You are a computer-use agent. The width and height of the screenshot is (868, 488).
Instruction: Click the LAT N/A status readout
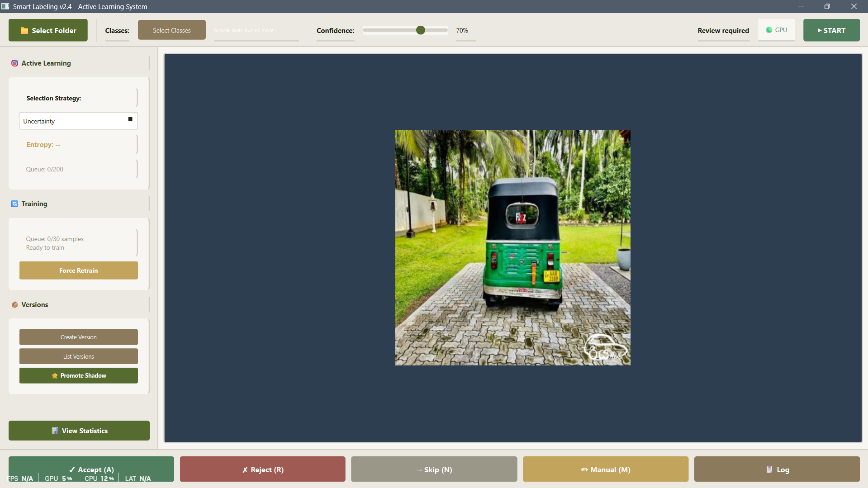click(x=138, y=479)
